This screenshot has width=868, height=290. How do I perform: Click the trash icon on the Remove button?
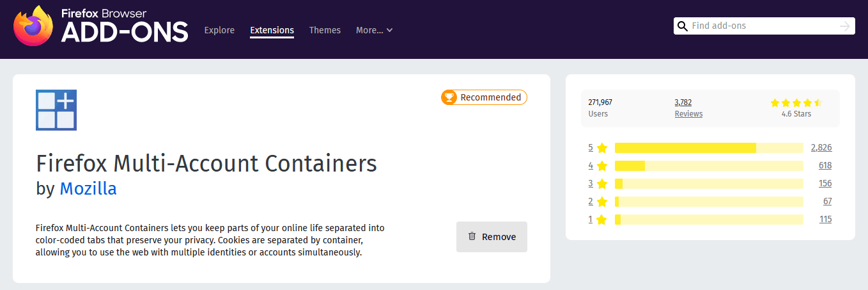[x=472, y=236]
